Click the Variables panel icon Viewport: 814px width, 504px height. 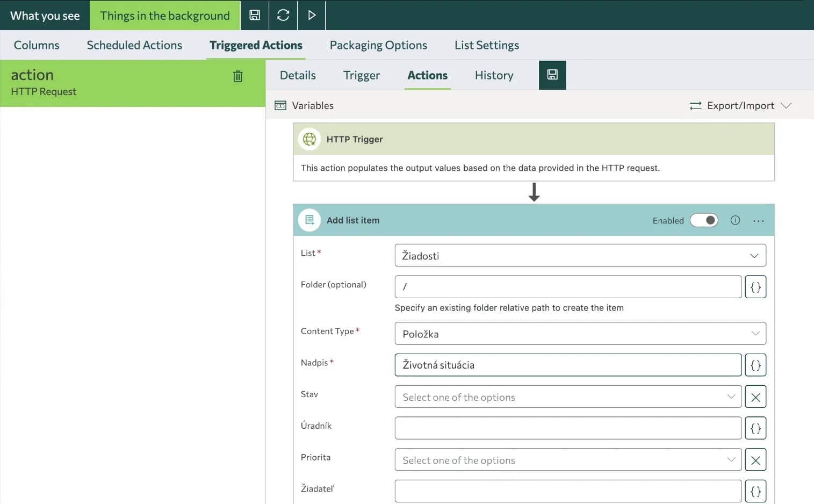click(x=280, y=105)
